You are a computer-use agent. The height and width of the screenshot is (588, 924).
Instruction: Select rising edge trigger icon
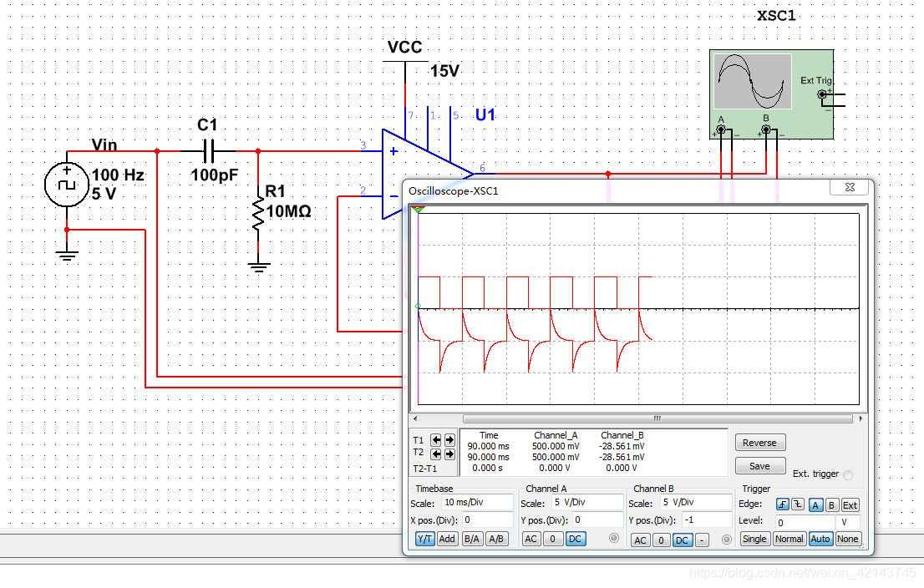[x=782, y=505]
